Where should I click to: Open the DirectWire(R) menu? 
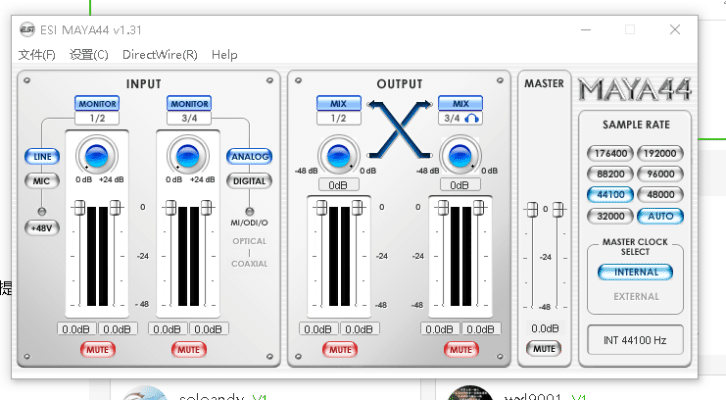pyautogui.click(x=160, y=54)
